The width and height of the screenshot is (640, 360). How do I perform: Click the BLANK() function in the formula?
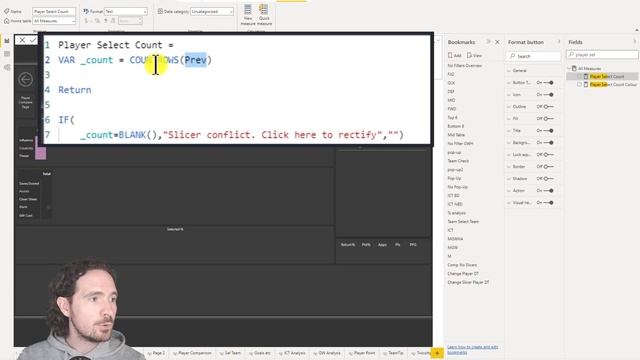coord(138,135)
